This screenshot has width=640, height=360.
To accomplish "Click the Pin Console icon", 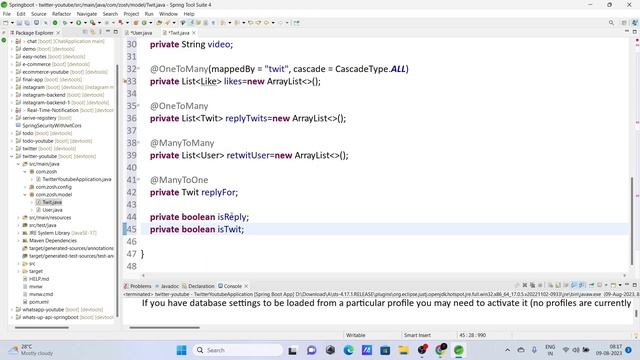I will pyautogui.click(x=591, y=285).
